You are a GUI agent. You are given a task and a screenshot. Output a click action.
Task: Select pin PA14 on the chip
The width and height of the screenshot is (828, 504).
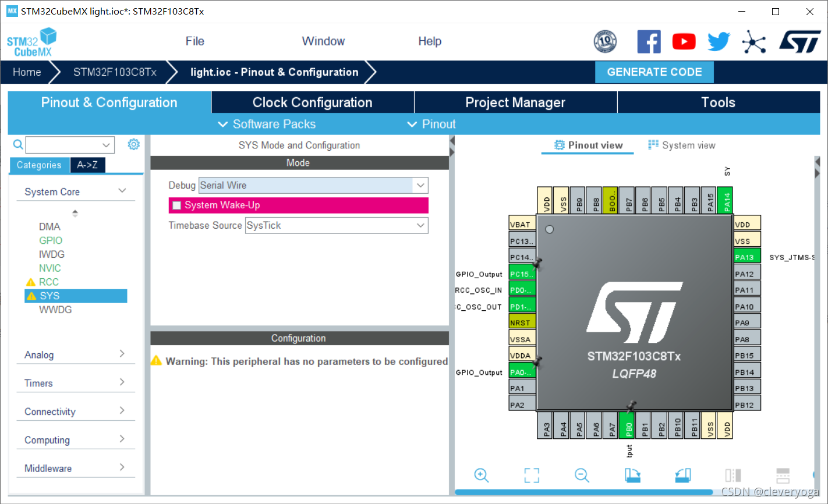point(725,201)
